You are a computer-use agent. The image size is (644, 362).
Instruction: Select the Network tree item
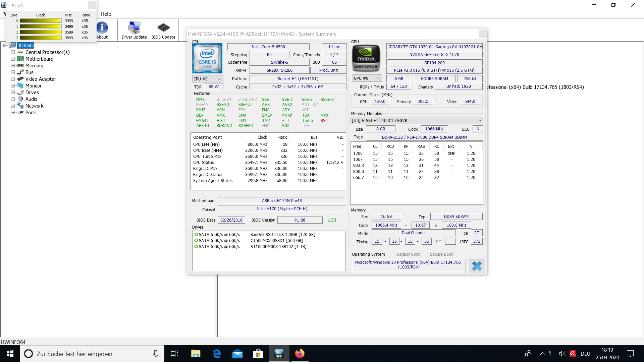(x=34, y=106)
